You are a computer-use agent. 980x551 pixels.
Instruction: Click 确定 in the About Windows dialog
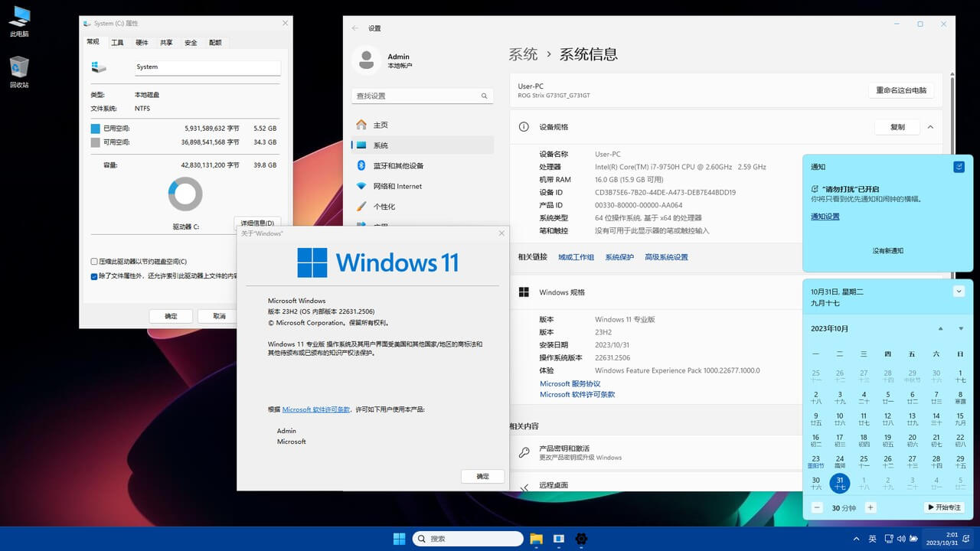[482, 476]
